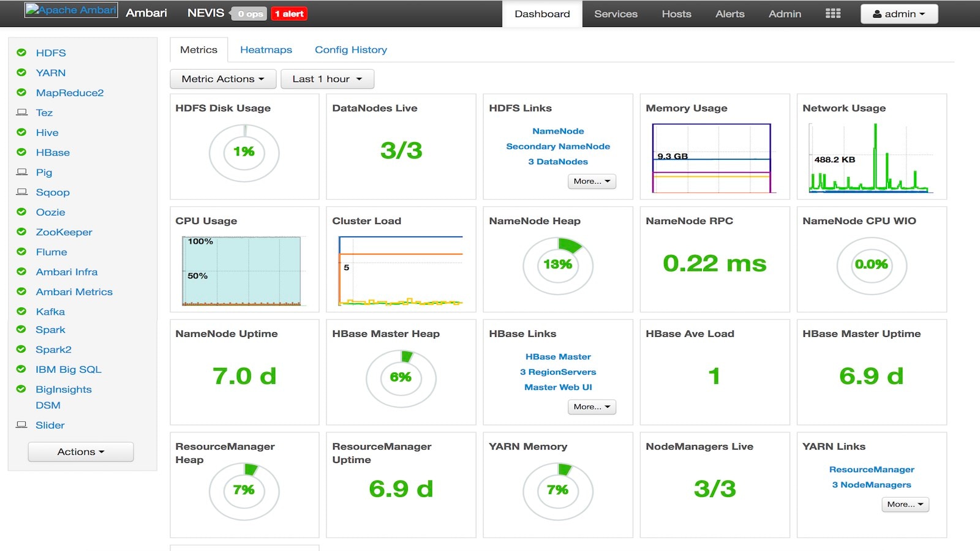Open the Config History tab
The height and width of the screenshot is (551, 980).
[x=350, y=50]
